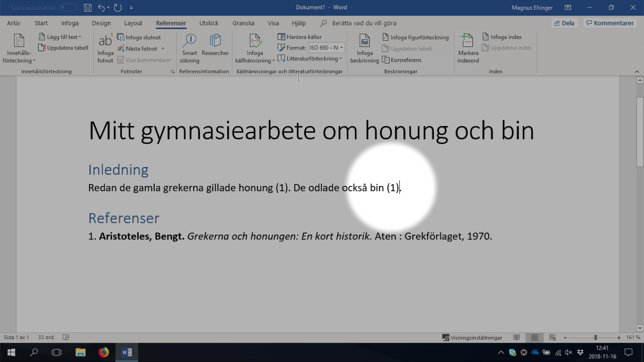Switch to the Granska tab
The image size is (644, 362).
pos(243,23)
